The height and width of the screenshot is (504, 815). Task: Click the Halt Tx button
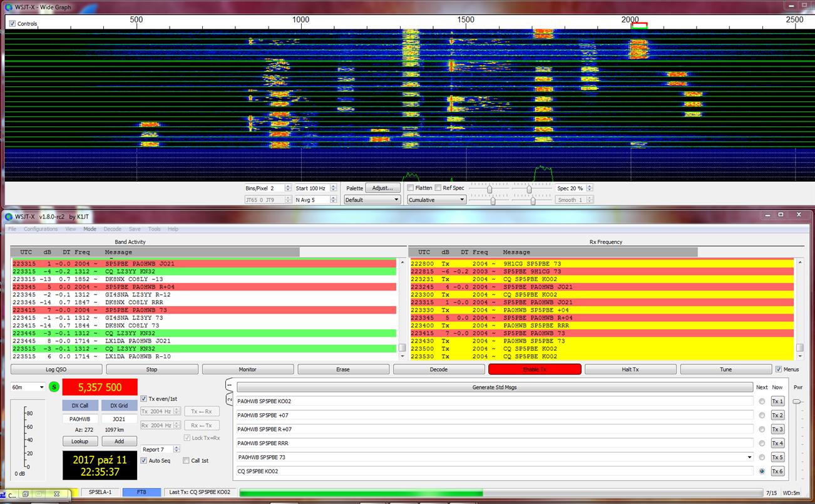[630, 369]
